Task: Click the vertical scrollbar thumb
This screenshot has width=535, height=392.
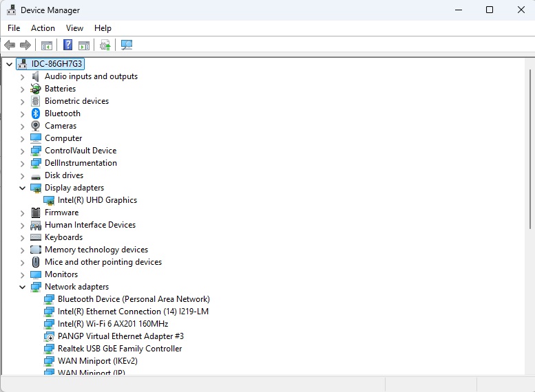Action: pyautogui.click(x=530, y=149)
